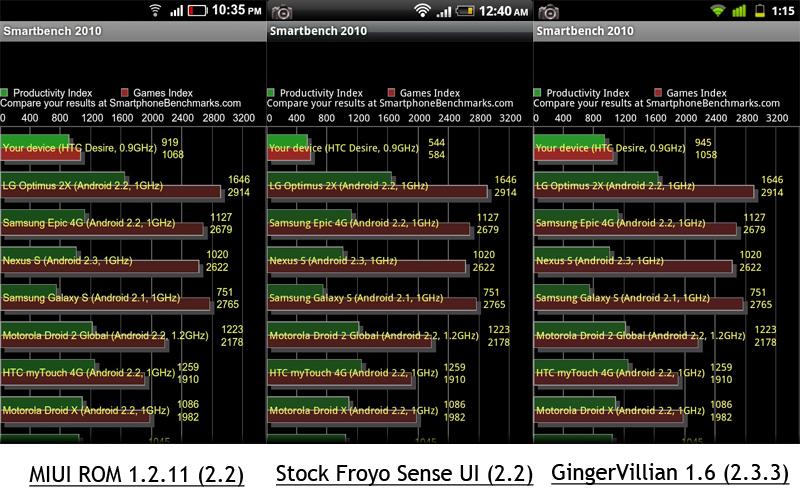Click the green signal bars icon beside 1:15

pos(739,11)
